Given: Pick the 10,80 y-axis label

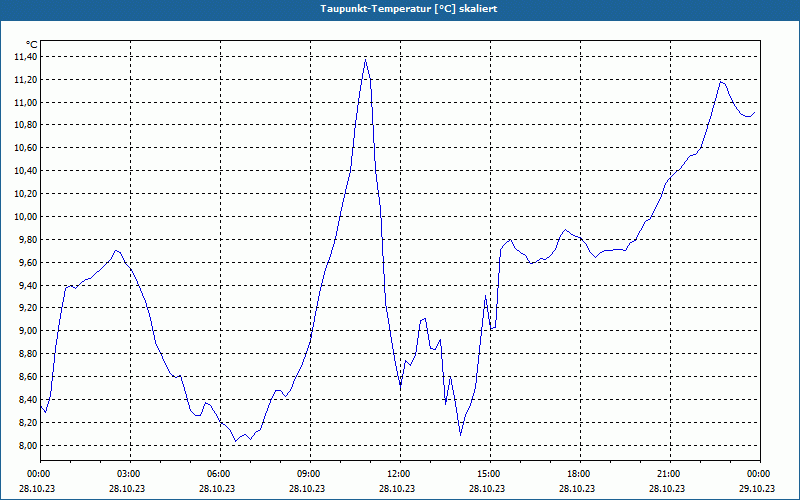Looking at the screenshot, I should pyautogui.click(x=26, y=125).
